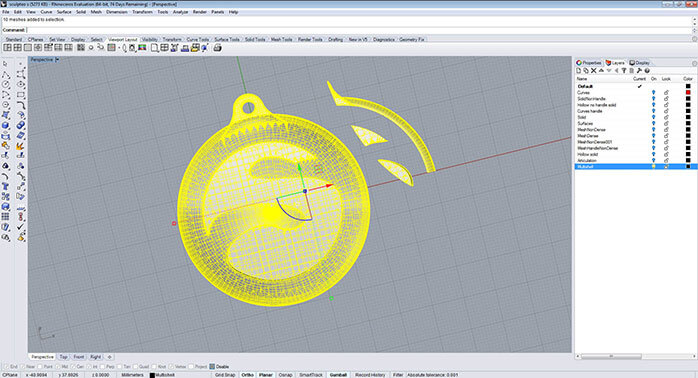Open the Analyze menu
The width and height of the screenshot is (698, 378).
(x=180, y=12)
